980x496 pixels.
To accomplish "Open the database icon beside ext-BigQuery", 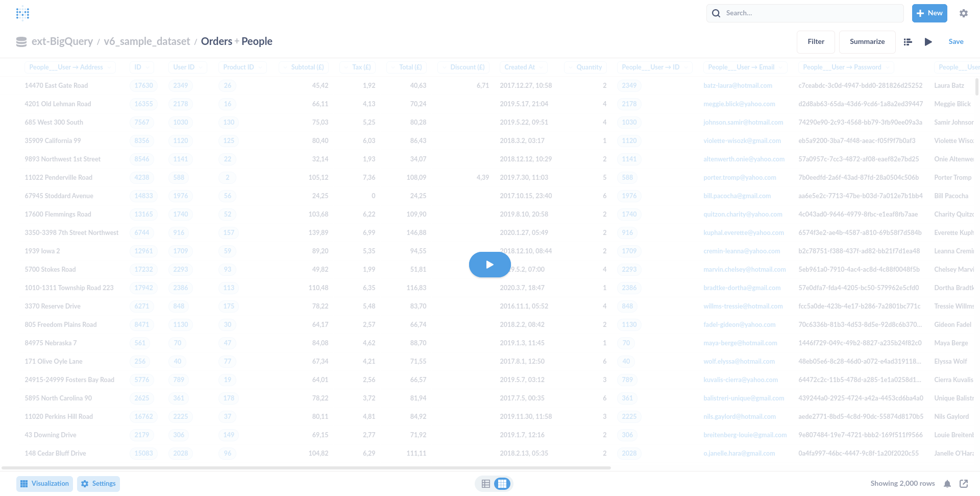I will click(x=21, y=41).
